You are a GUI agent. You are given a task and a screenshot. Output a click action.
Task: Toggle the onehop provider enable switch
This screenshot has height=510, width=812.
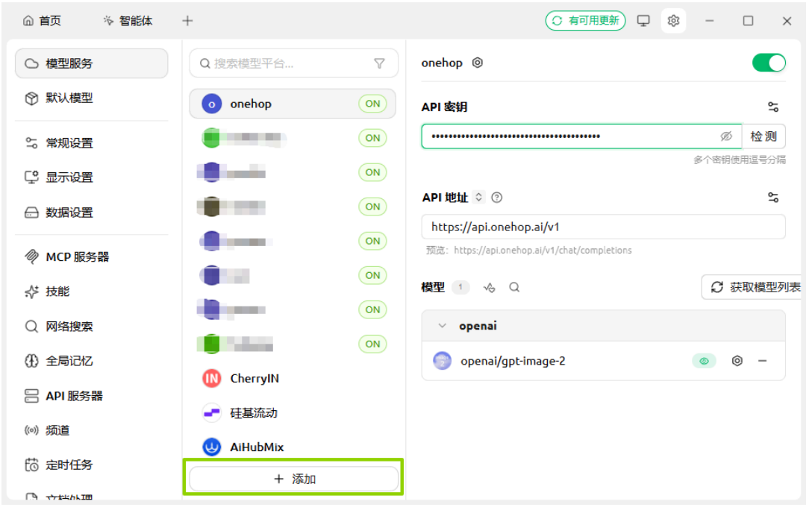coord(770,63)
